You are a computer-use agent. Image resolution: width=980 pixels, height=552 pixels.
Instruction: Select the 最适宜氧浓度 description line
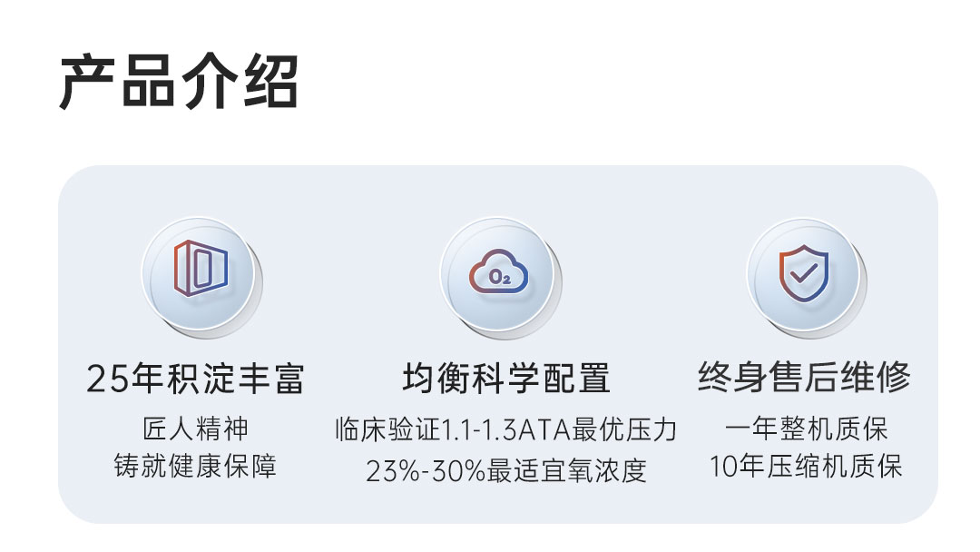pyautogui.click(x=505, y=470)
